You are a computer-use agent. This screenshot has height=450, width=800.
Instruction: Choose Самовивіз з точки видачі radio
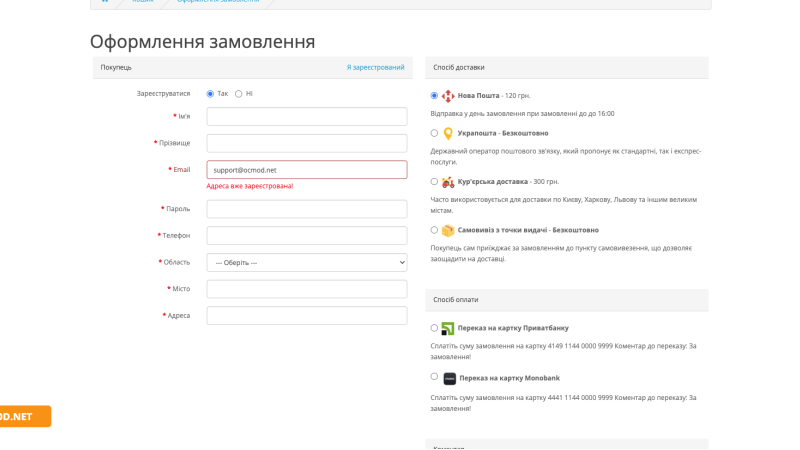(434, 230)
